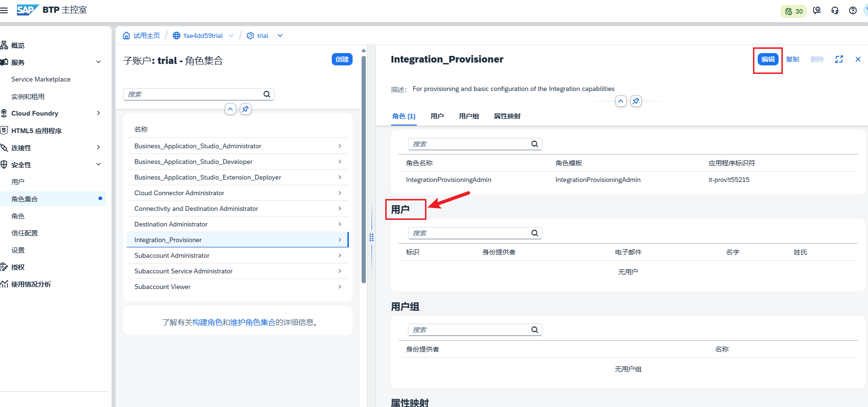Pin the role collection list header
This screenshot has width=868, height=407.
click(x=245, y=109)
